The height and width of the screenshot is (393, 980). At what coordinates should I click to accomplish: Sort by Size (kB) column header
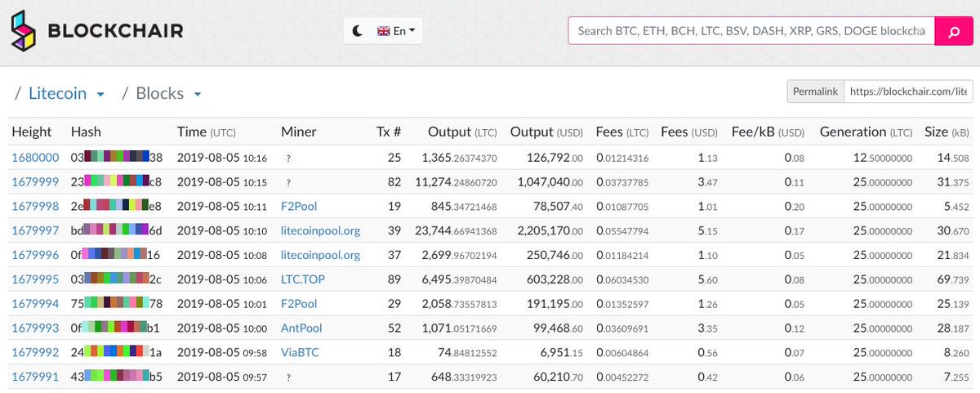947,132
